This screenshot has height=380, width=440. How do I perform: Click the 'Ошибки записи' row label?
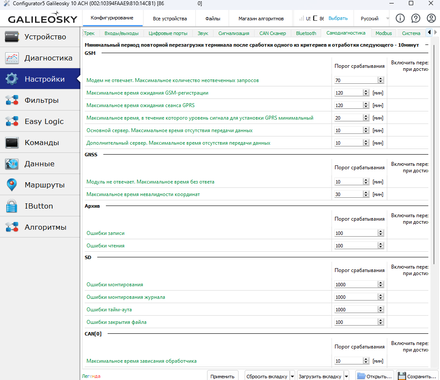tap(105, 233)
